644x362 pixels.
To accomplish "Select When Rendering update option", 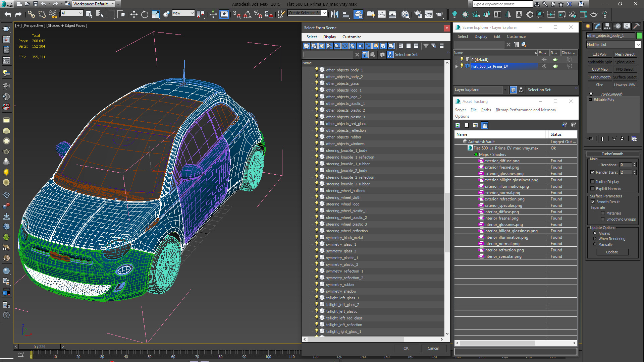I will tap(595, 239).
